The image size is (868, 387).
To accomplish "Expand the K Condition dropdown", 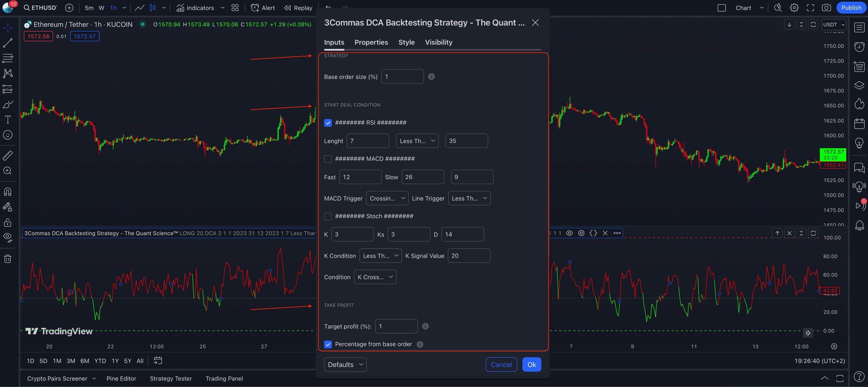I will (x=380, y=256).
